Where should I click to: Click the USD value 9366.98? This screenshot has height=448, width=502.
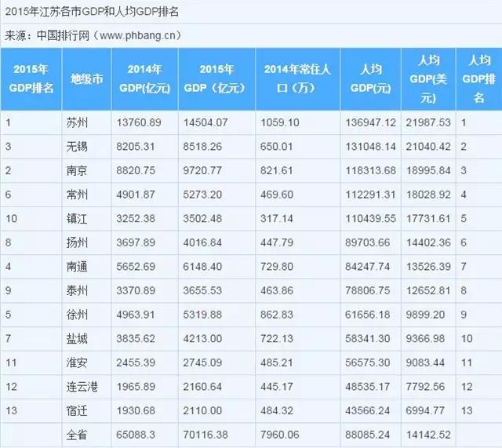pyautogui.click(x=425, y=338)
